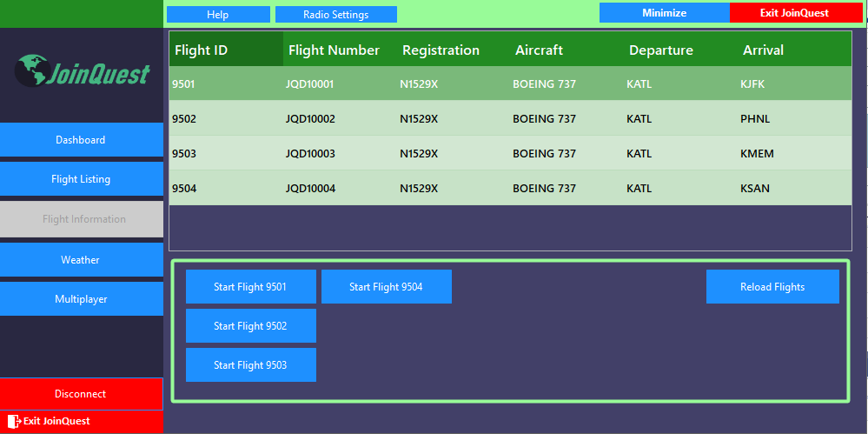Open the Help menu
Image resolution: width=868 pixels, height=434 pixels.
click(x=218, y=15)
